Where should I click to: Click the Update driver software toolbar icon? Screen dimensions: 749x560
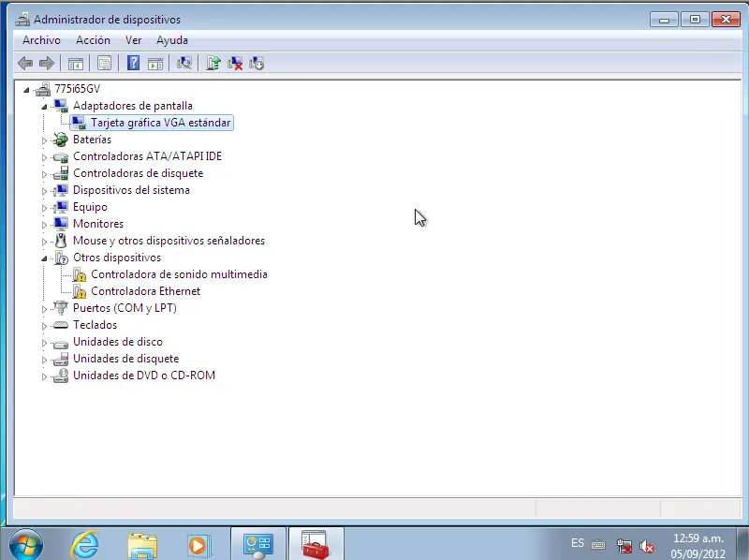click(213, 63)
